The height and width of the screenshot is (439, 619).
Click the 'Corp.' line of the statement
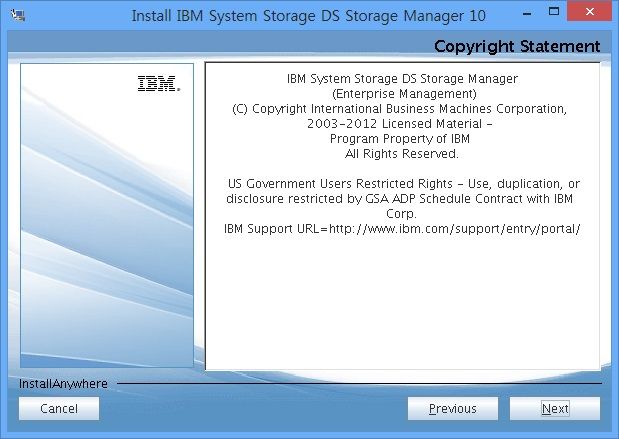point(401,214)
